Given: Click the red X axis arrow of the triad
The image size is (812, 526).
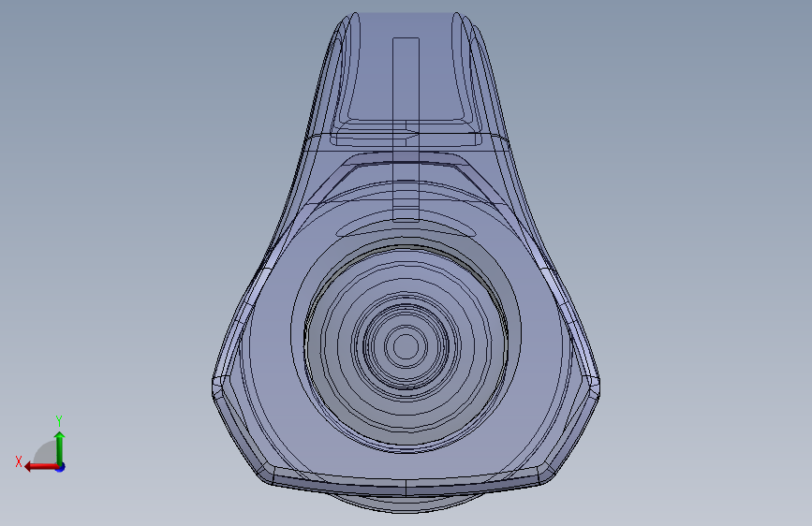Looking at the screenshot, I should (41, 467).
